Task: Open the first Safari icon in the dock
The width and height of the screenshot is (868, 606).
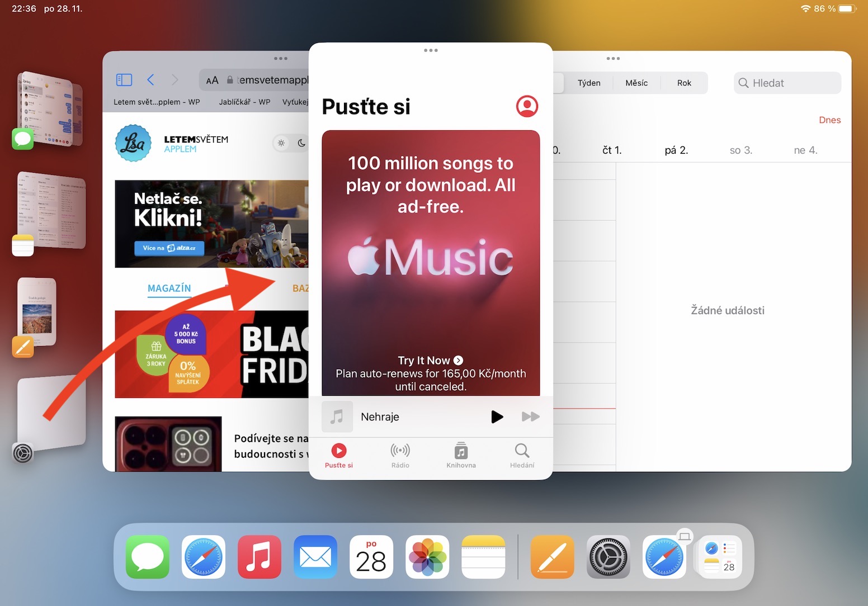Action: [204, 557]
